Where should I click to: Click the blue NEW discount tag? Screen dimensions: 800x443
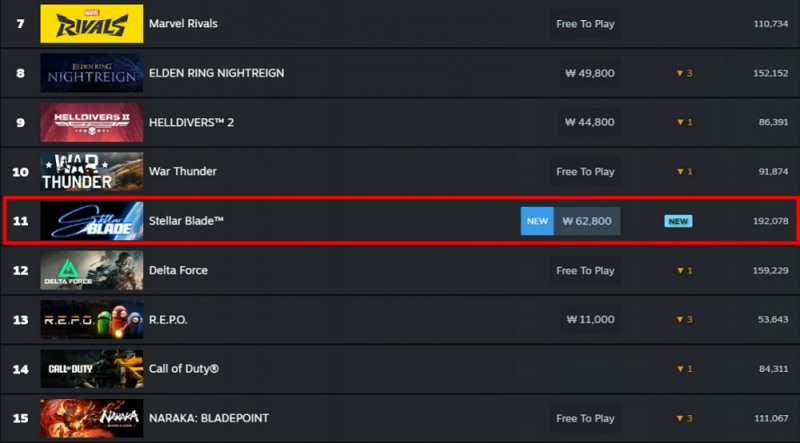pos(536,221)
